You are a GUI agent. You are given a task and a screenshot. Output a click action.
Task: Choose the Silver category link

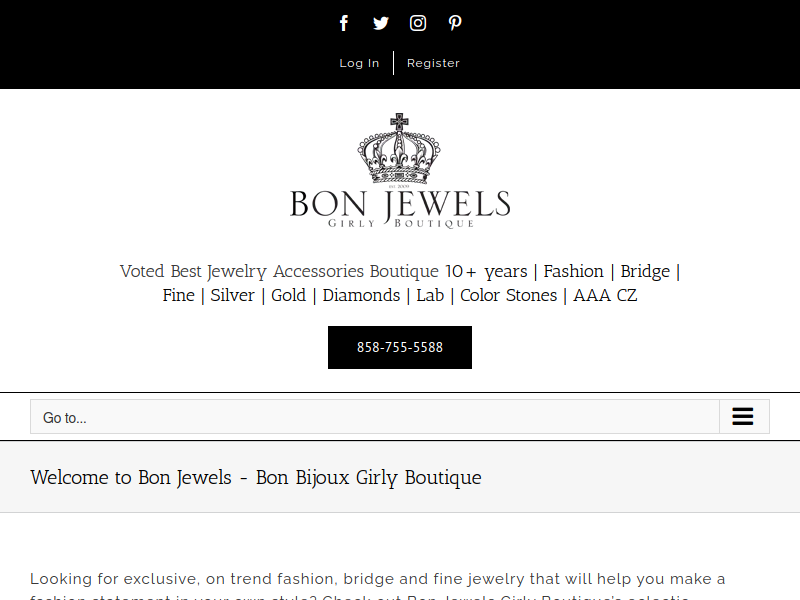[x=232, y=295]
